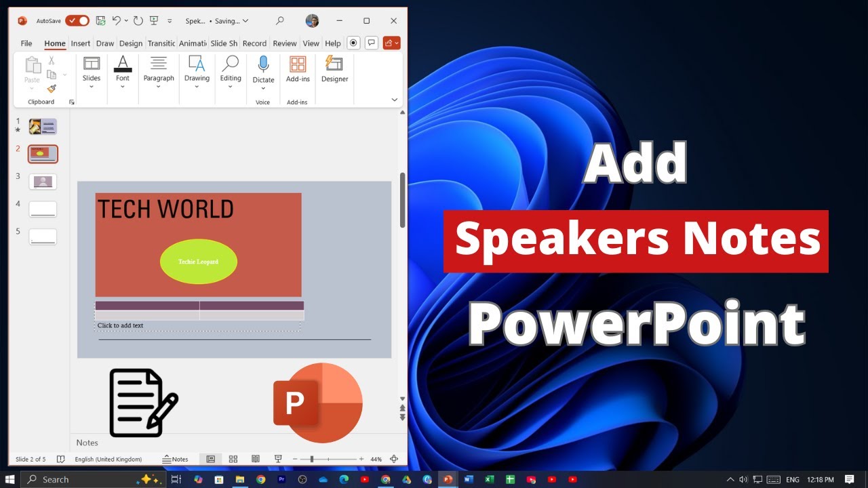Select slide 3 thumbnail
868x488 pixels.
tap(43, 182)
